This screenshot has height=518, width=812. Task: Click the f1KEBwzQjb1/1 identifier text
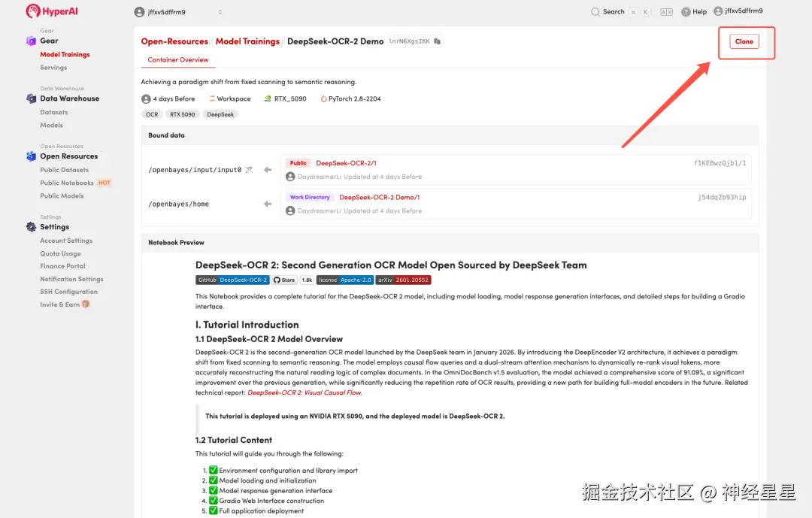pyautogui.click(x=720, y=163)
